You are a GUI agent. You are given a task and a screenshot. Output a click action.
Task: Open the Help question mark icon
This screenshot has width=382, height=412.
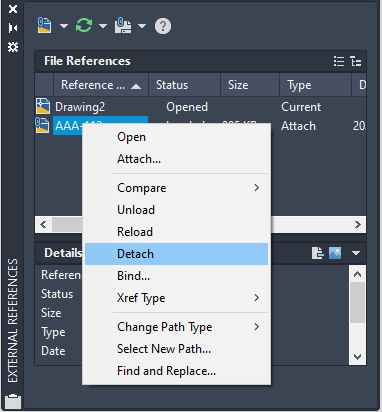[163, 26]
